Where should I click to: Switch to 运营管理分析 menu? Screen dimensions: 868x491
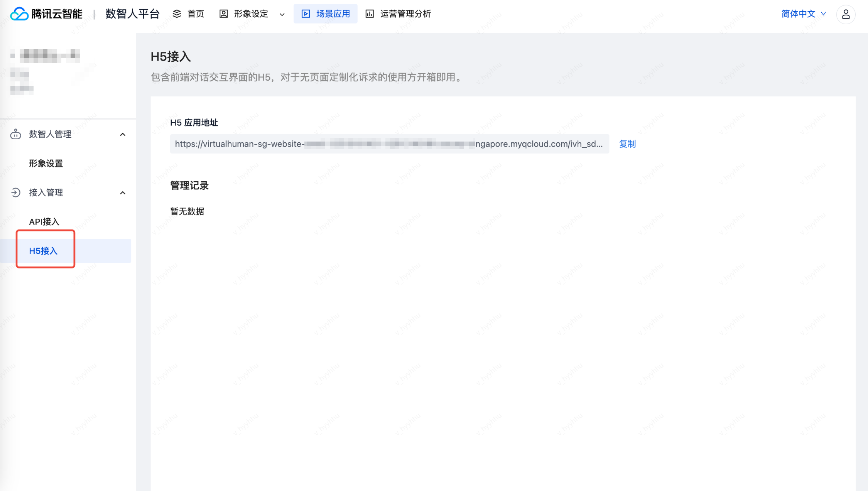click(405, 14)
